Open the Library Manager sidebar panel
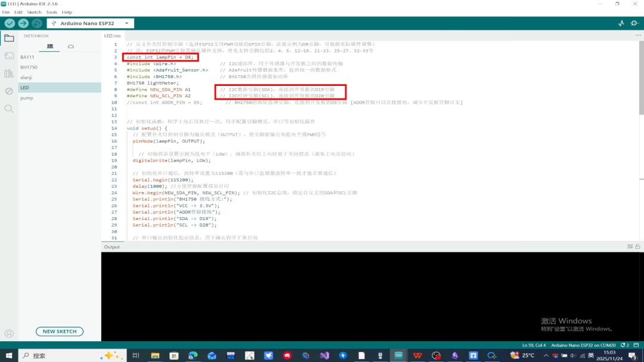The height and width of the screenshot is (362, 644). 9,73
